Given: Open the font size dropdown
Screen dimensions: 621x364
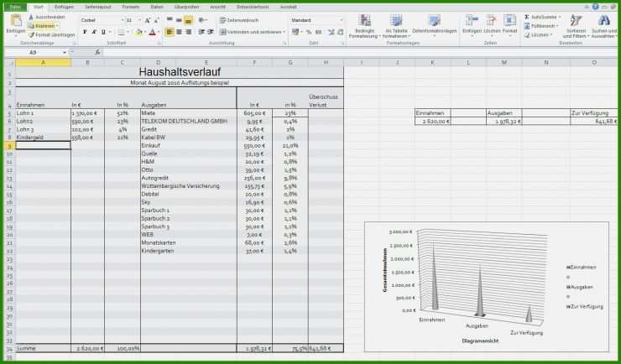Looking at the screenshot, I should point(139,20).
